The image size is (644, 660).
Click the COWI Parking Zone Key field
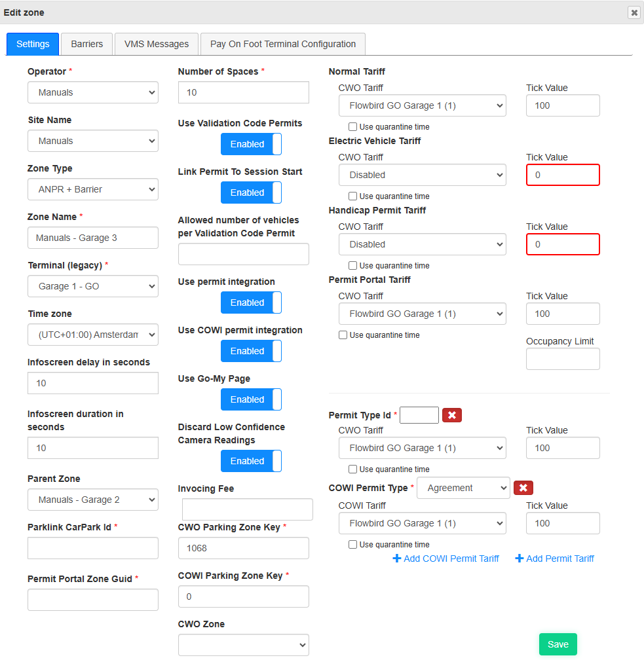244,596
